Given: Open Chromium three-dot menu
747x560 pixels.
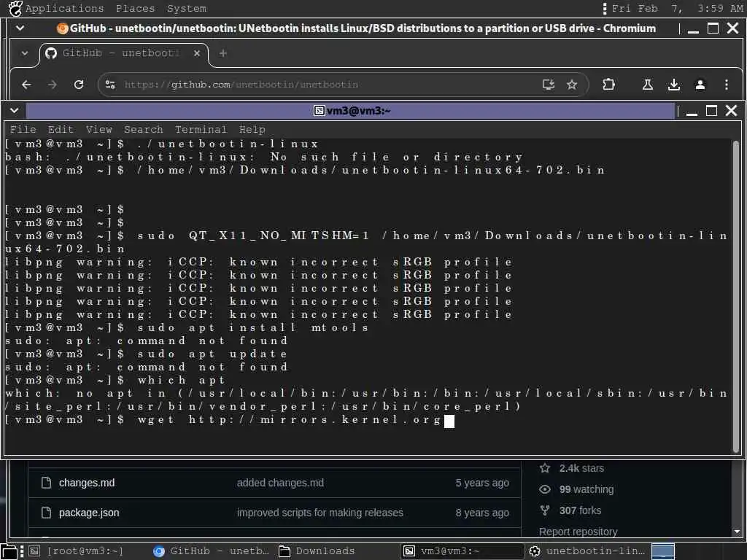Looking at the screenshot, I should 726,85.
